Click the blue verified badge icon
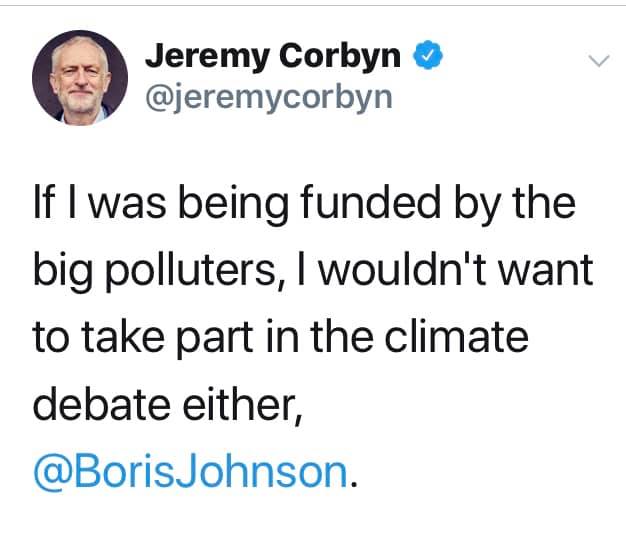626x542 pixels. (429, 58)
